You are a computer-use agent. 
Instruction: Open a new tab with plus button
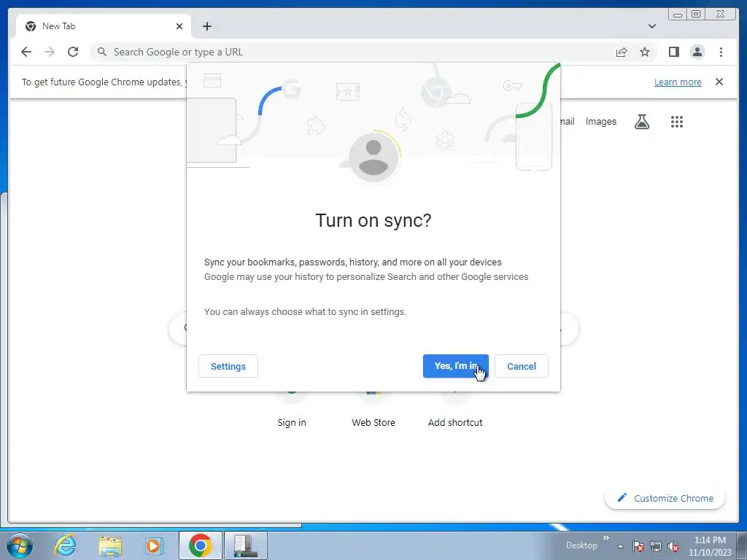206,26
